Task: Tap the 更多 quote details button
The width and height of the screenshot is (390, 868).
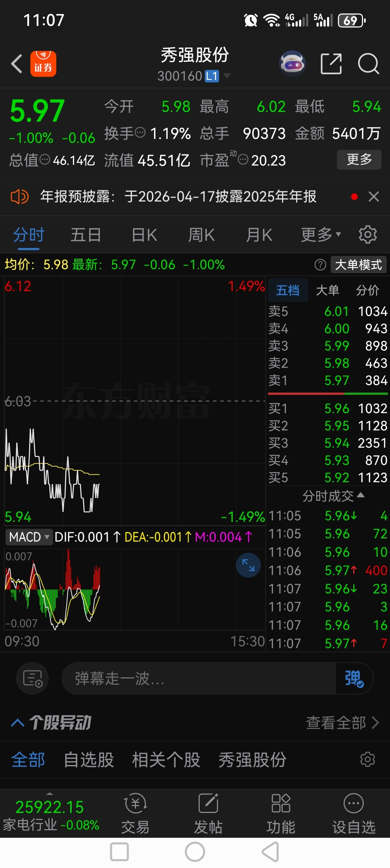Action: [x=359, y=159]
